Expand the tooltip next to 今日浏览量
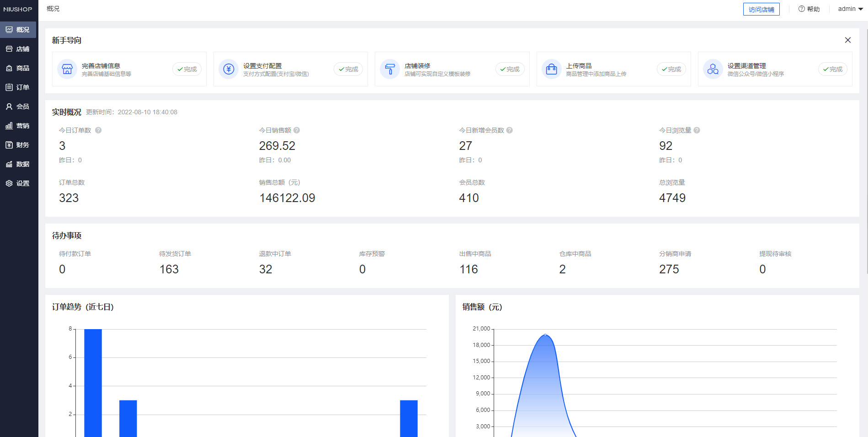 point(697,130)
